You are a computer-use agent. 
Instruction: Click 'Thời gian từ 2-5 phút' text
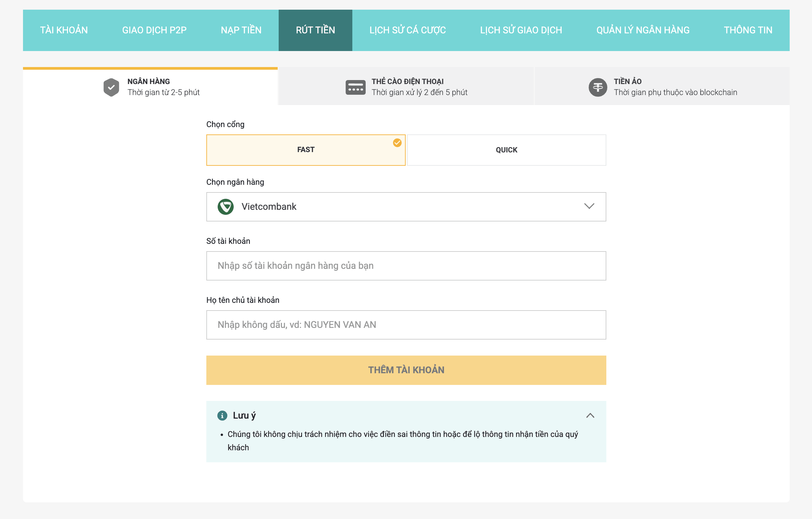click(163, 92)
